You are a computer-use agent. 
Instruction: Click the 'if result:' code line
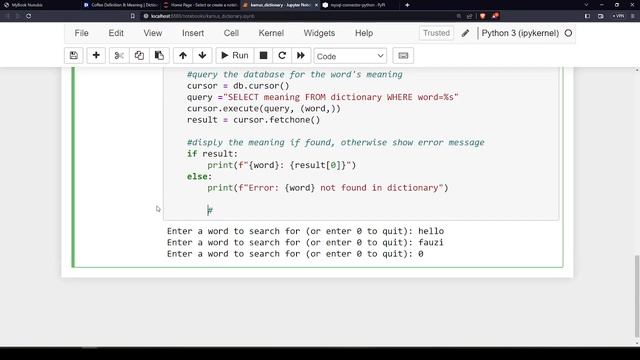pos(212,154)
